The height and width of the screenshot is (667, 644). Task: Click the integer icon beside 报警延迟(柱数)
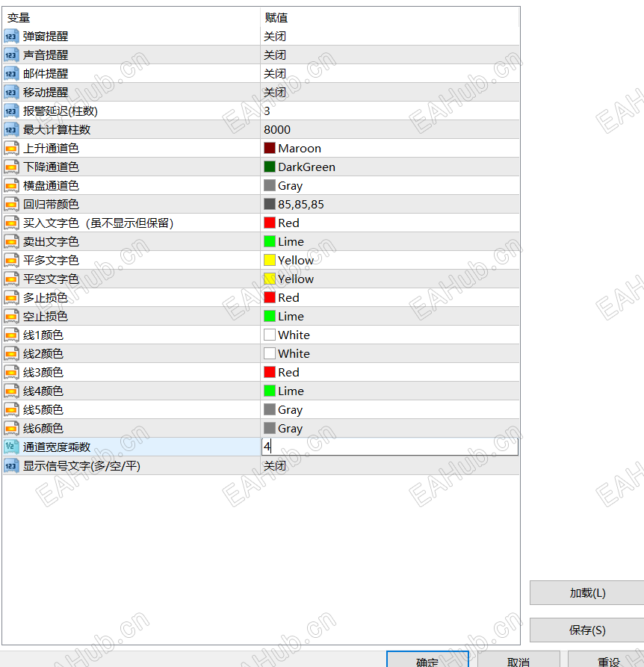coord(11,111)
